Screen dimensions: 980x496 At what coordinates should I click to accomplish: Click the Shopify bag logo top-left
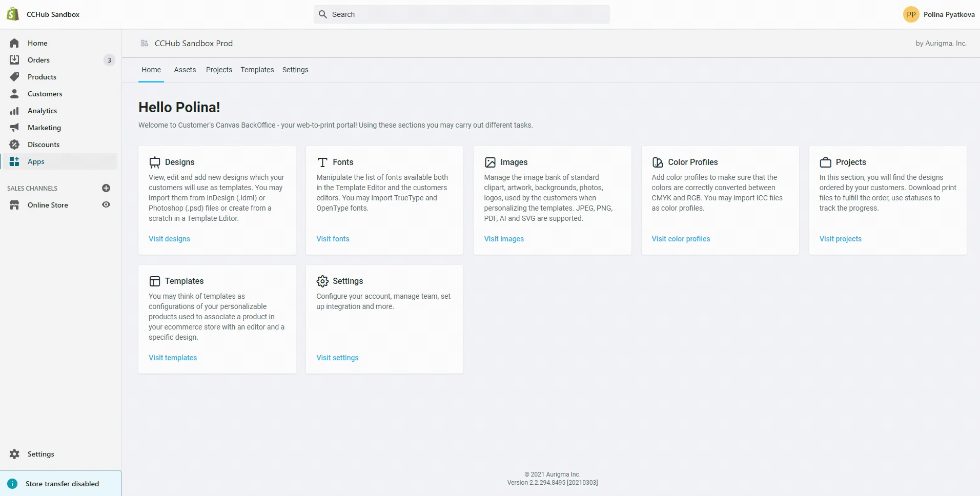click(12, 14)
